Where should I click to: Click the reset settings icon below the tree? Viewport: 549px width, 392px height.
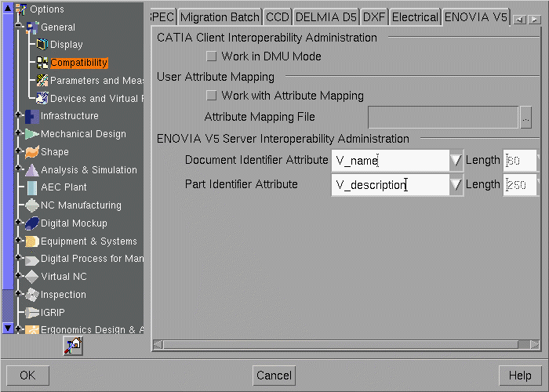[x=73, y=346]
